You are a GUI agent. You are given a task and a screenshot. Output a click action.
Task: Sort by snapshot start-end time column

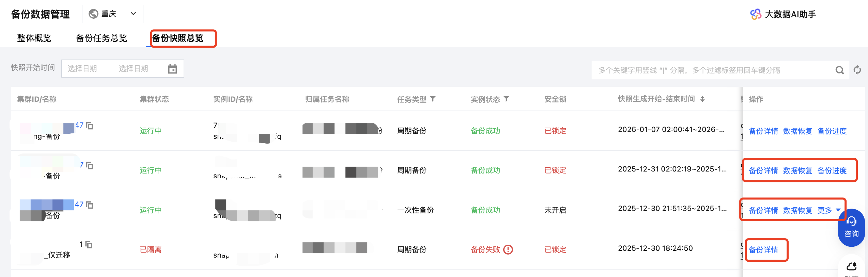[x=702, y=99]
